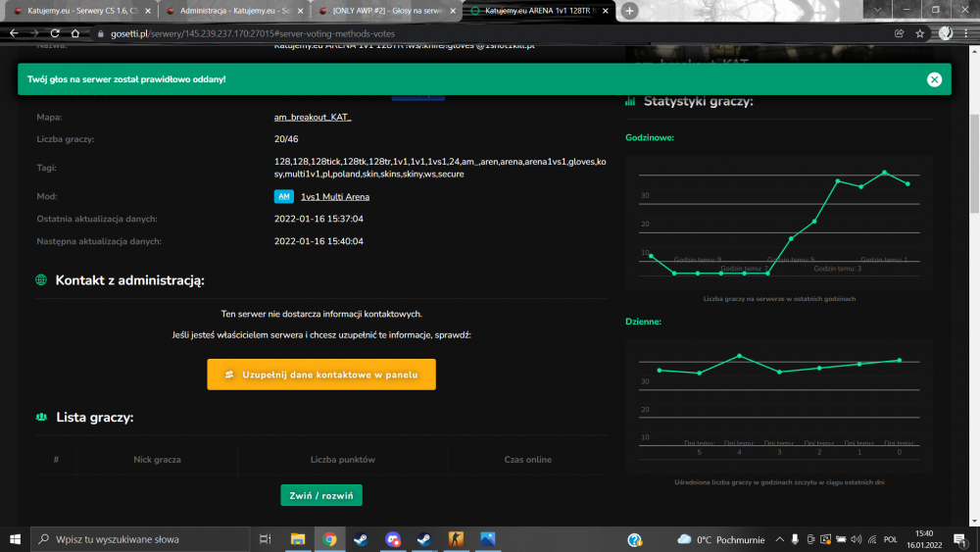Screen dimensions: 980x552
Task: Click Uzupełnij dane kontaktowe w panelu button
Action: (x=321, y=375)
